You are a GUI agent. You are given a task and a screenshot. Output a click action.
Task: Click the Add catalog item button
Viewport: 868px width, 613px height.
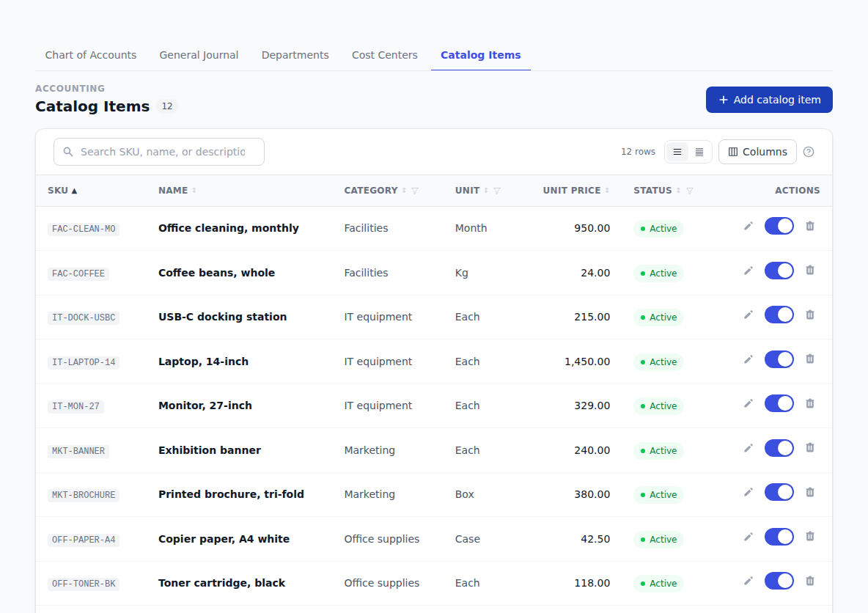pyautogui.click(x=769, y=100)
